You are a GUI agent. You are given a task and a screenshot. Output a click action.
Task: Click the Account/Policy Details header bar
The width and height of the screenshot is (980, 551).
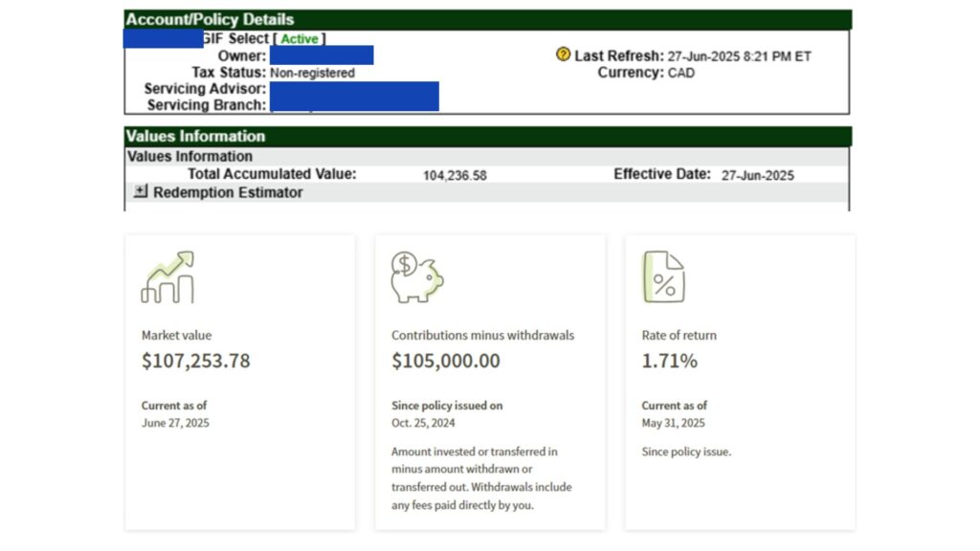(x=487, y=19)
